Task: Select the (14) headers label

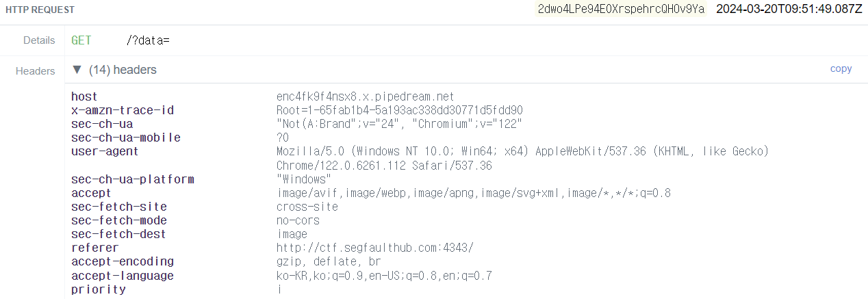Action: coord(123,70)
